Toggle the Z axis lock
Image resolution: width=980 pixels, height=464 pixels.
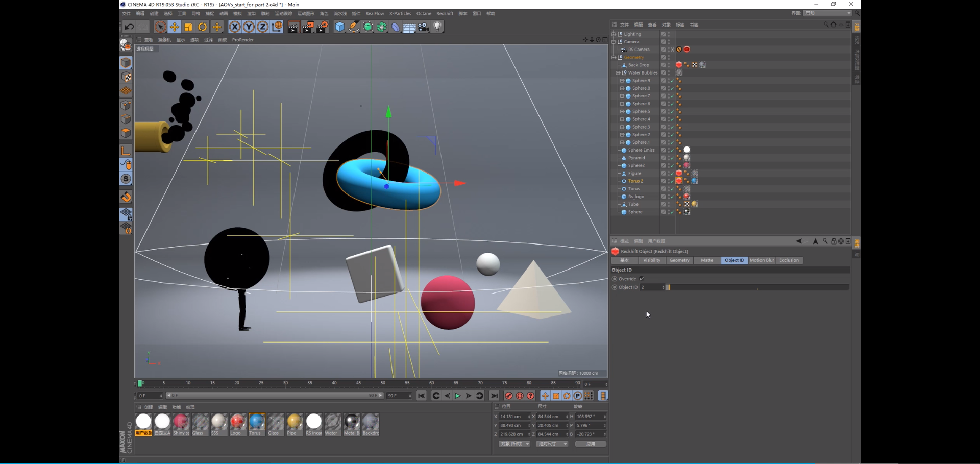click(x=262, y=27)
